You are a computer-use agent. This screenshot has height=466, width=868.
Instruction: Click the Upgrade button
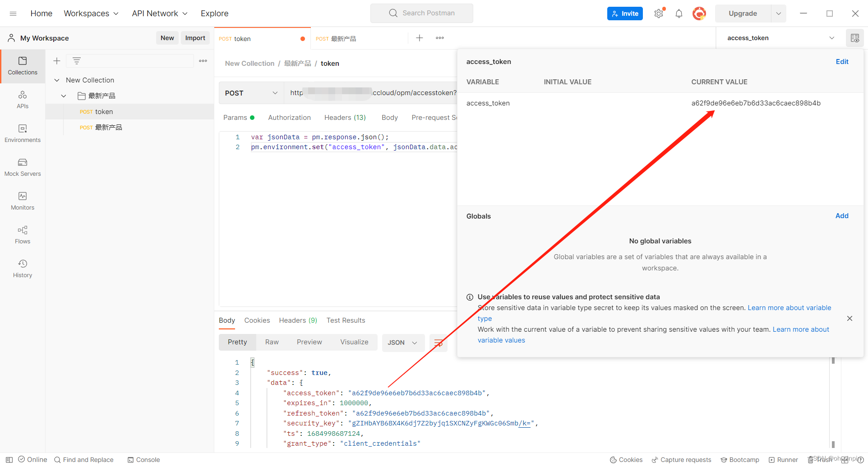[743, 14]
